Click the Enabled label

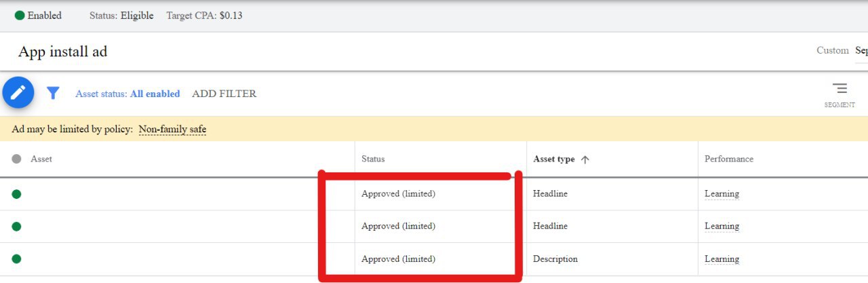click(x=44, y=16)
